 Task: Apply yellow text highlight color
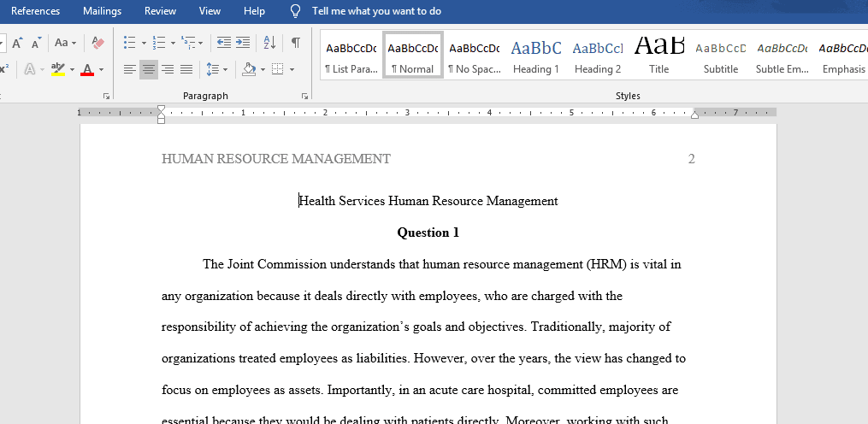point(58,70)
